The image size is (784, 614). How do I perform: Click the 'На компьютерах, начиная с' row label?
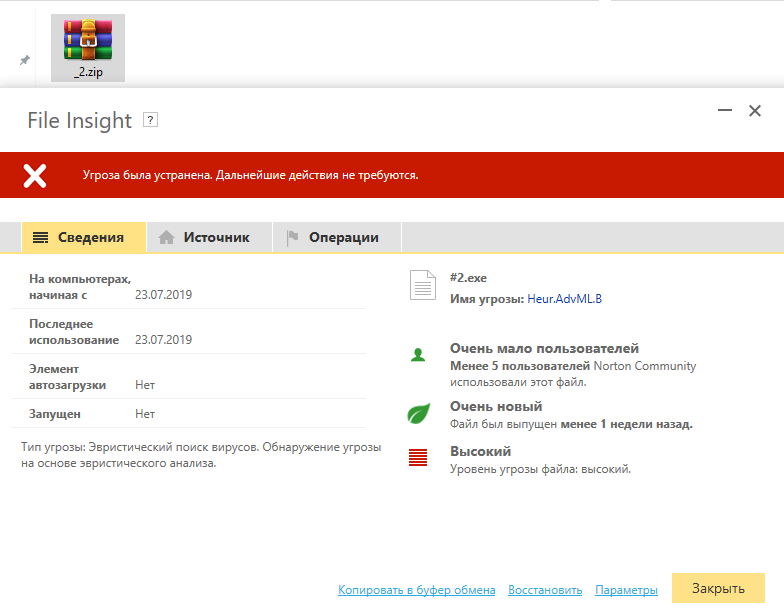(x=80, y=287)
